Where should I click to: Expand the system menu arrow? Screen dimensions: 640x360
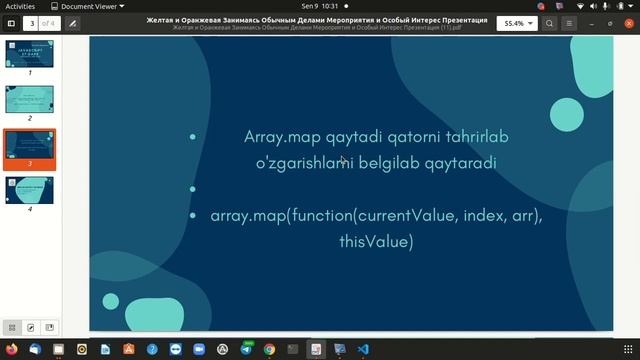pos(631,6)
